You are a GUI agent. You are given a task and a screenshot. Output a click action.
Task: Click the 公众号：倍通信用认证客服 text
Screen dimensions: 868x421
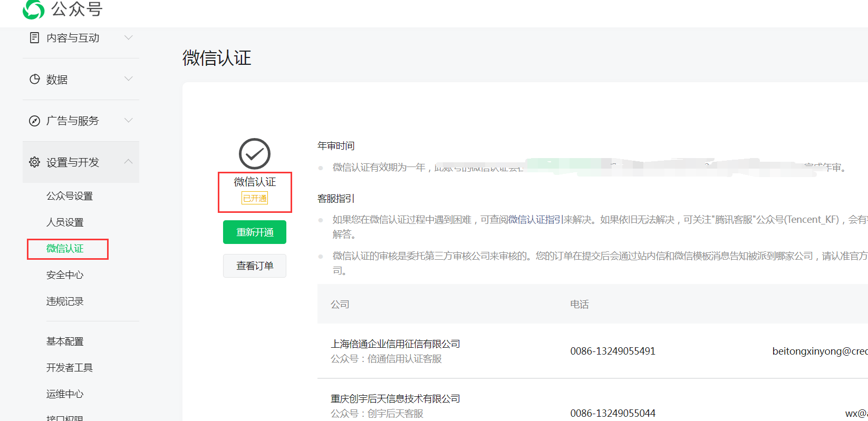tap(387, 359)
